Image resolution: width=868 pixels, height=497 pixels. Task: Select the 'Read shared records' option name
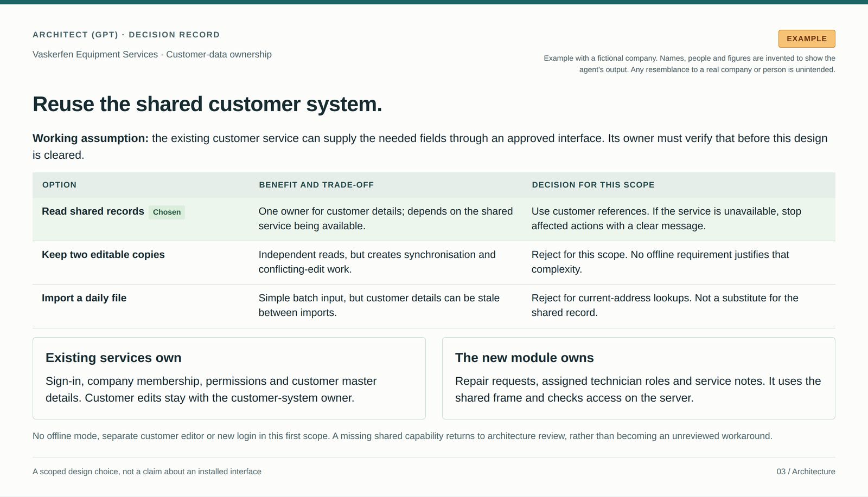pyautogui.click(x=93, y=211)
